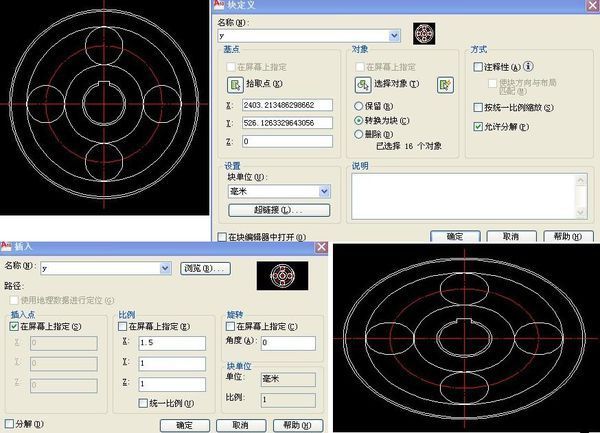Click 取消 in Insert dialog

click(241, 425)
